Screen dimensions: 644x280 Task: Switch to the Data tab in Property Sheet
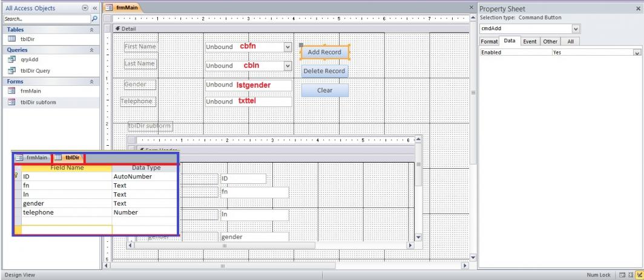510,41
